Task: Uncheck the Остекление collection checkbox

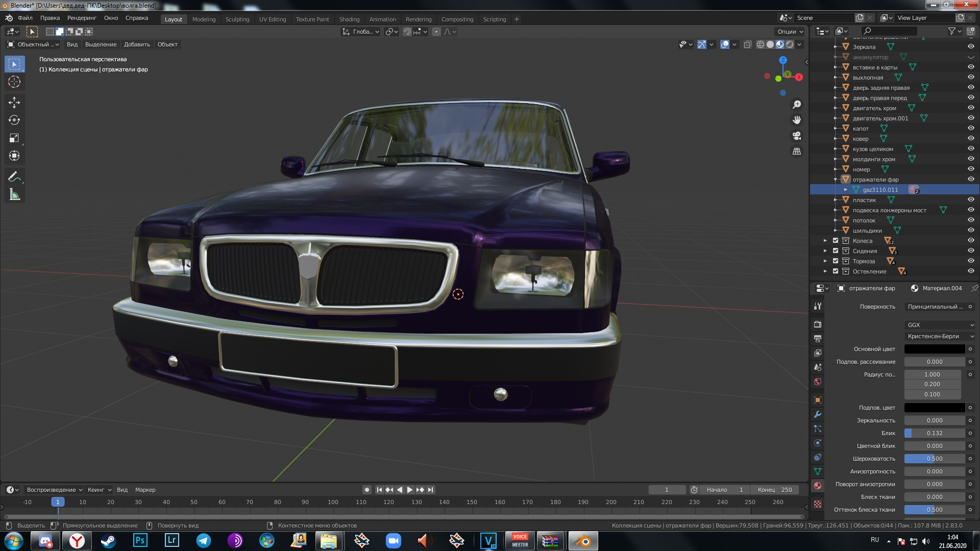Action: [x=836, y=271]
